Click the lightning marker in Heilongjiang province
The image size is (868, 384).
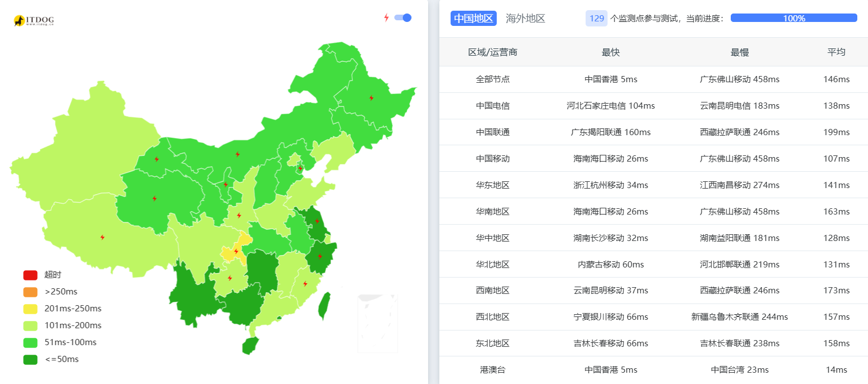point(371,98)
